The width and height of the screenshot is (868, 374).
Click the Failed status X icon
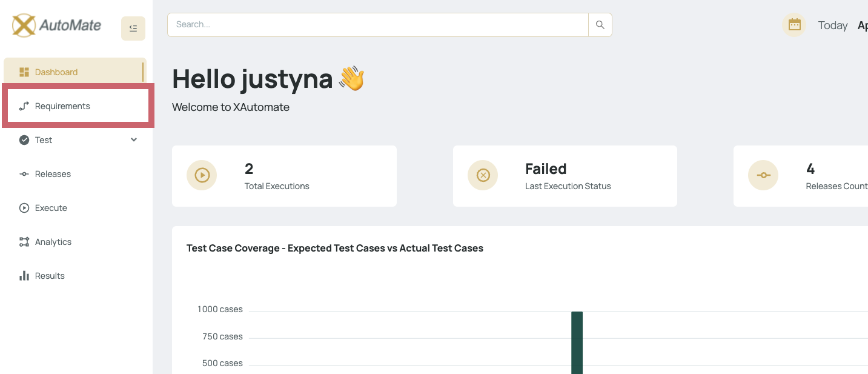[483, 175]
